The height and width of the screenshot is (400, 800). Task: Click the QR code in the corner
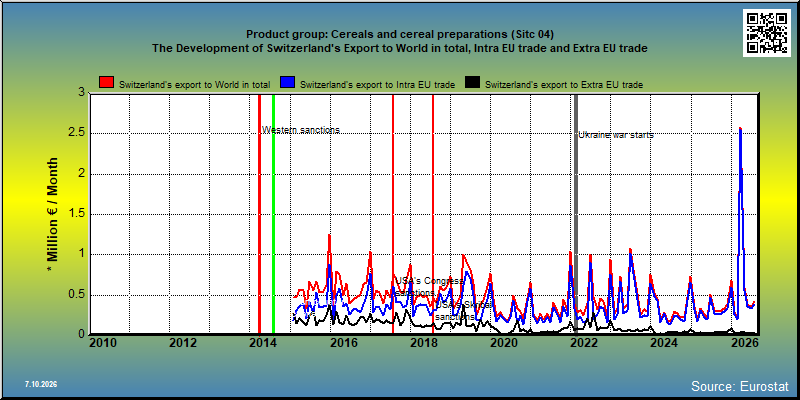tap(766, 33)
